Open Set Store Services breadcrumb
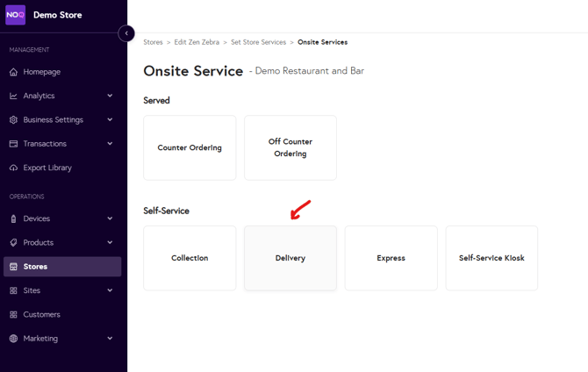588x372 pixels. pos(258,42)
